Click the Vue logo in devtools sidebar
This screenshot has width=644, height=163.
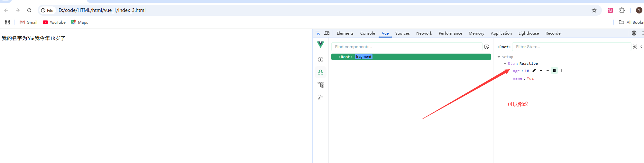320,45
